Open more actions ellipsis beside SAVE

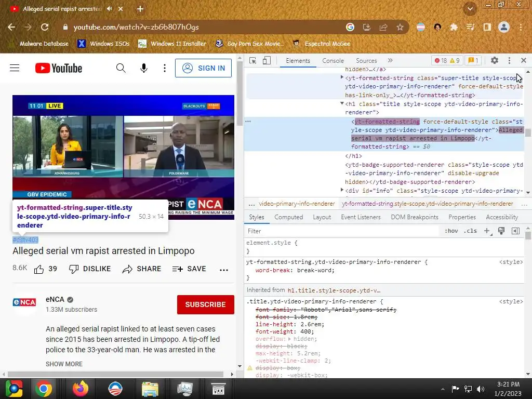click(x=224, y=270)
